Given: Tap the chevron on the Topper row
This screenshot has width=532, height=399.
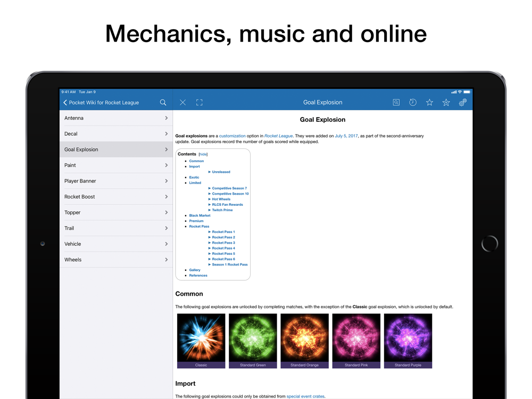Looking at the screenshot, I should [x=166, y=212].
